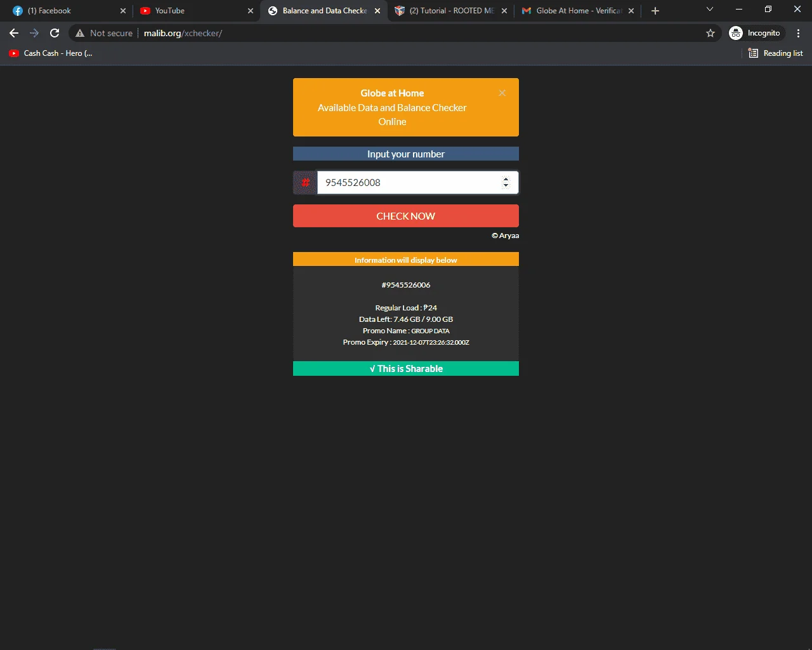Click the Promo Name : GROUP DATA line
Screen dimensions: 812x650
[406, 331]
